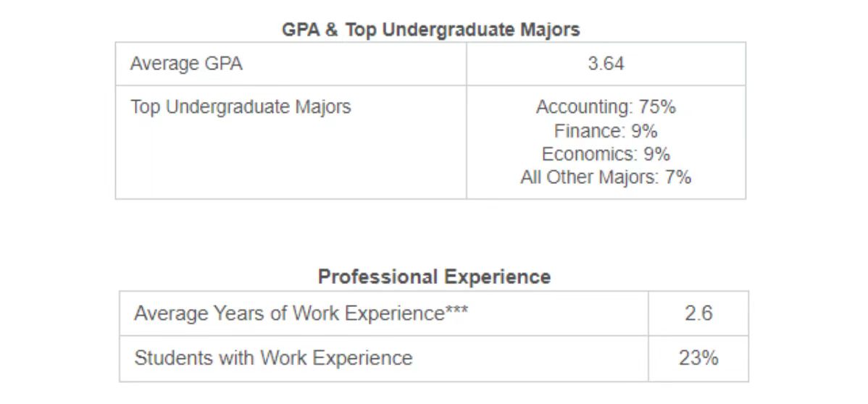Click the triple asterisk footnote marker
This screenshot has width=868, height=404.
(x=456, y=310)
